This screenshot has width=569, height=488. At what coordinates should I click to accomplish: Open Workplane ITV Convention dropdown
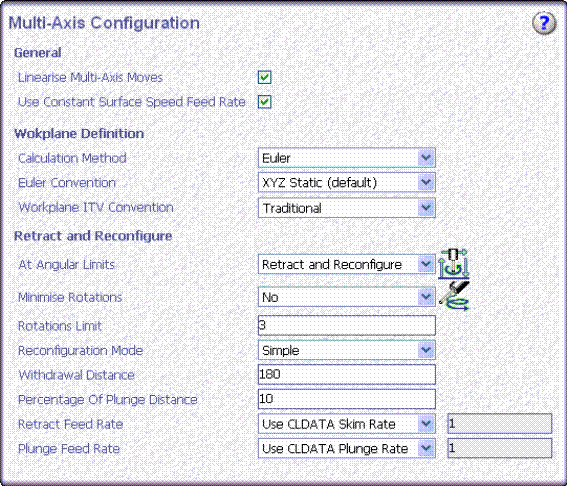[x=347, y=208]
